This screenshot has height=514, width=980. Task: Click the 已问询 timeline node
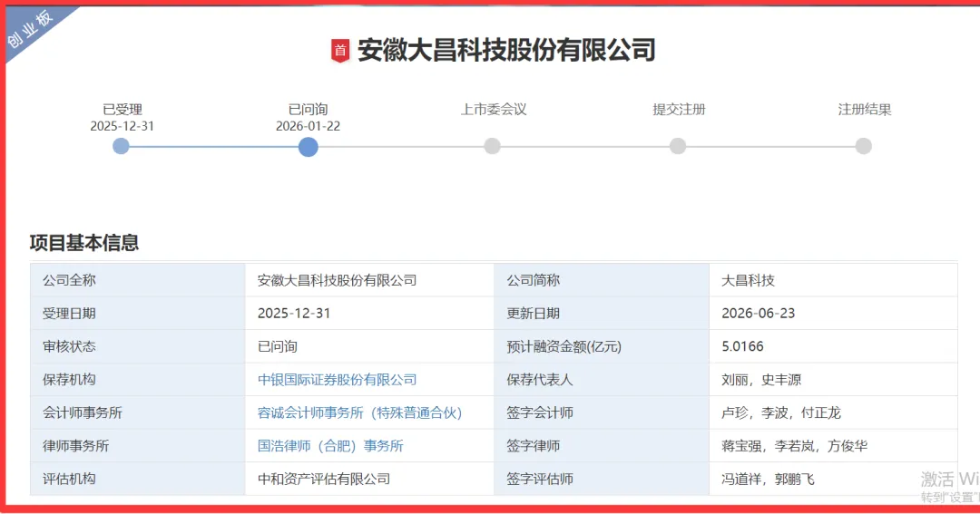[x=309, y=147]
